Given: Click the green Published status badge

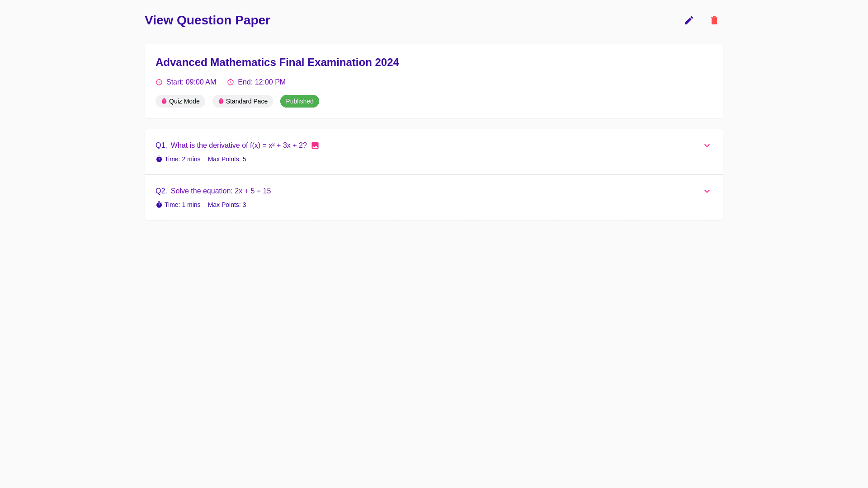Looking at the screenshot, I should click(299, 101).
